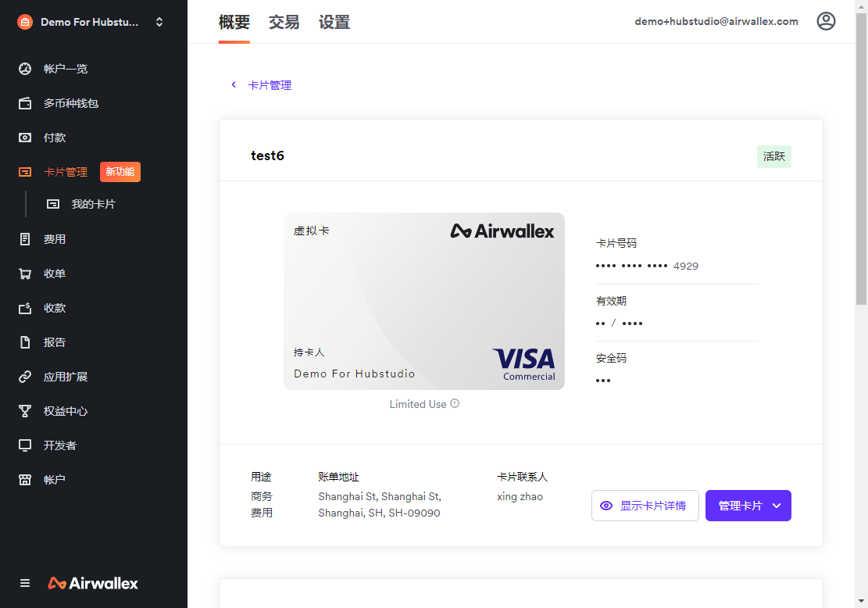Viewport: 868px width, 608px height.
Task: Click the Limited Use info icon
Action: pos(455,404)
